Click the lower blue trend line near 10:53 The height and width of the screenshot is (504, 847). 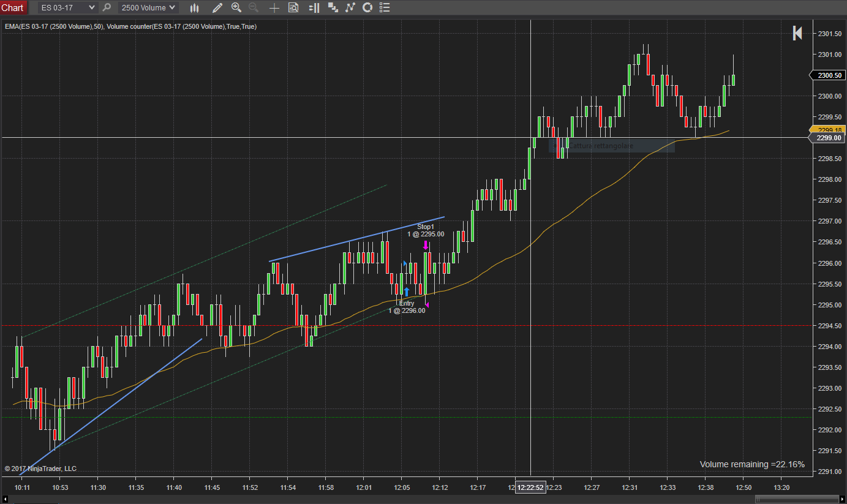pyautogui.click(x=110, y=407)
